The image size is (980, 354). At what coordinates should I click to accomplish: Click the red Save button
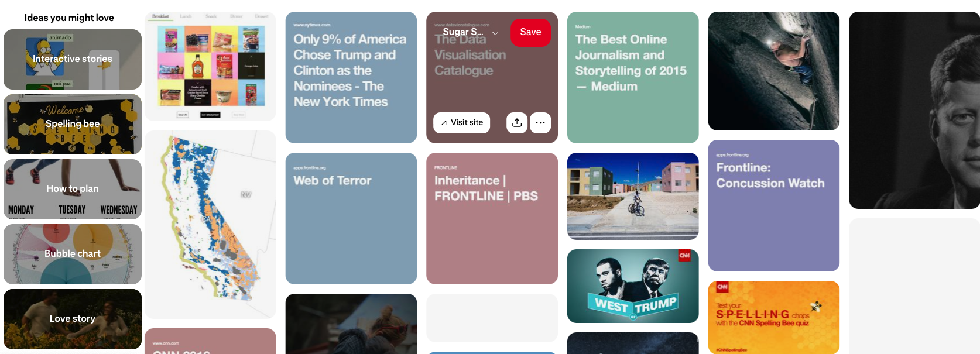[530, 32]
